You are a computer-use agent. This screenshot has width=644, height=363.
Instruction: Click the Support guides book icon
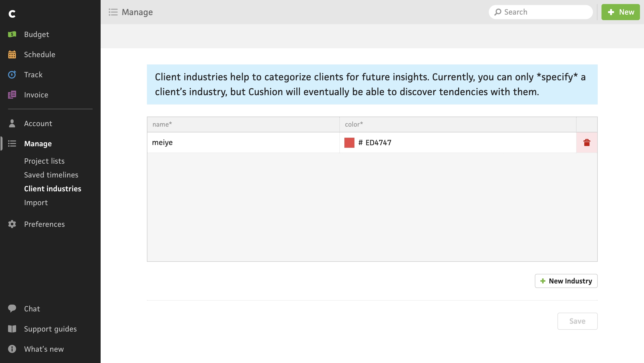12,329
